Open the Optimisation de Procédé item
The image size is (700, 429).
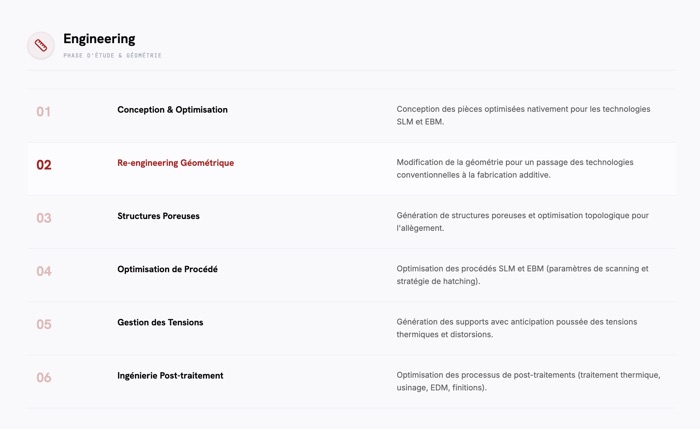point(167,269)
